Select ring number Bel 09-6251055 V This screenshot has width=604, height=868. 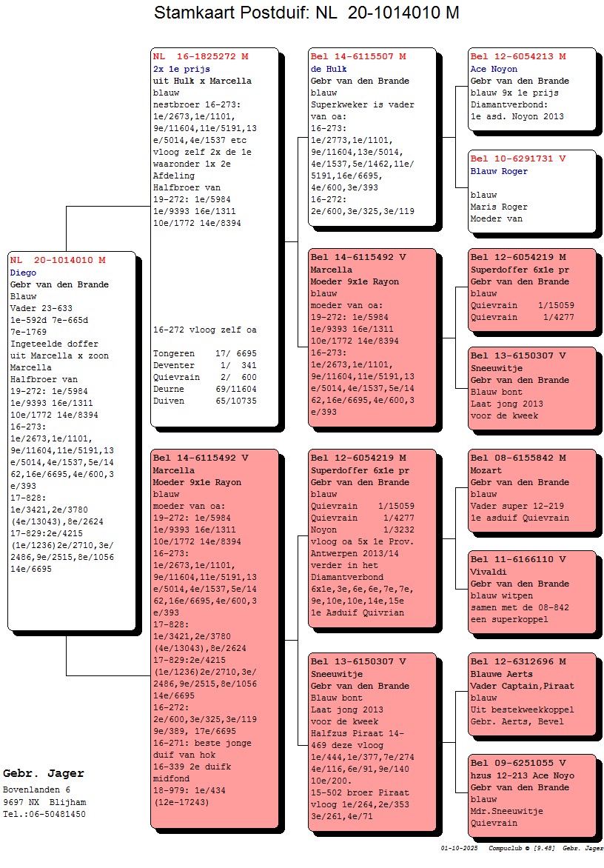point(518,763)
